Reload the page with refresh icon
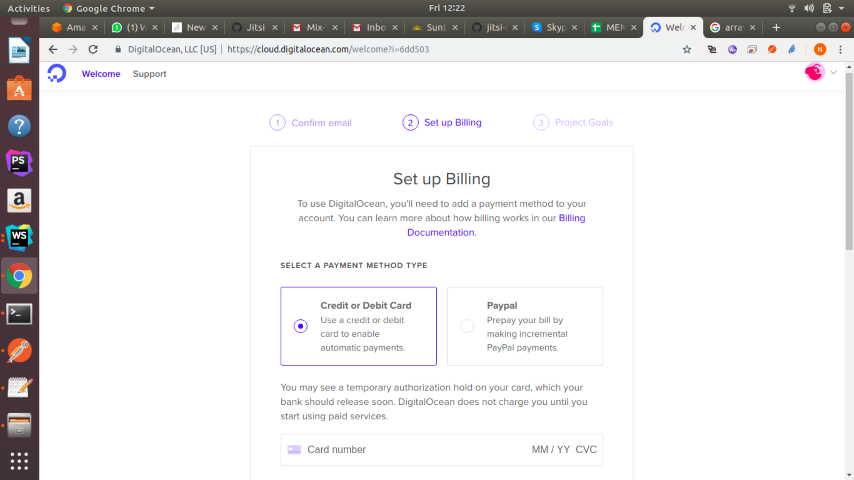 [93, 49]
